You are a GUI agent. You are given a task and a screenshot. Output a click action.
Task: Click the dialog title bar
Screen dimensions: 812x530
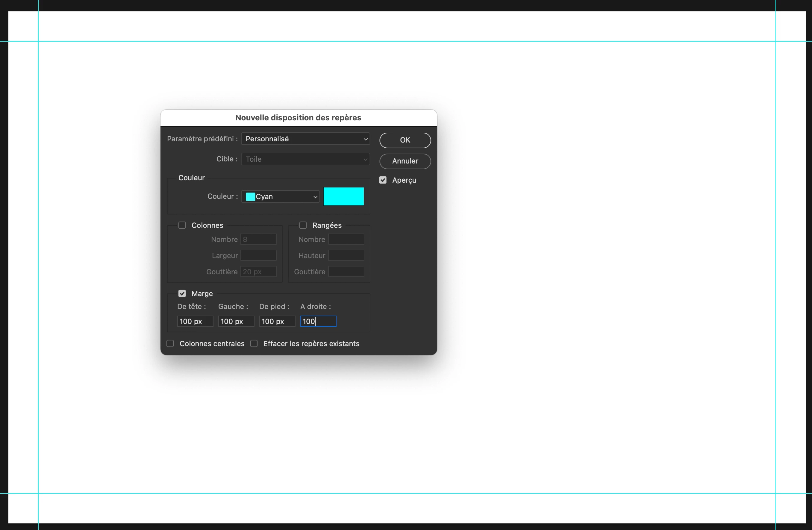298,118
